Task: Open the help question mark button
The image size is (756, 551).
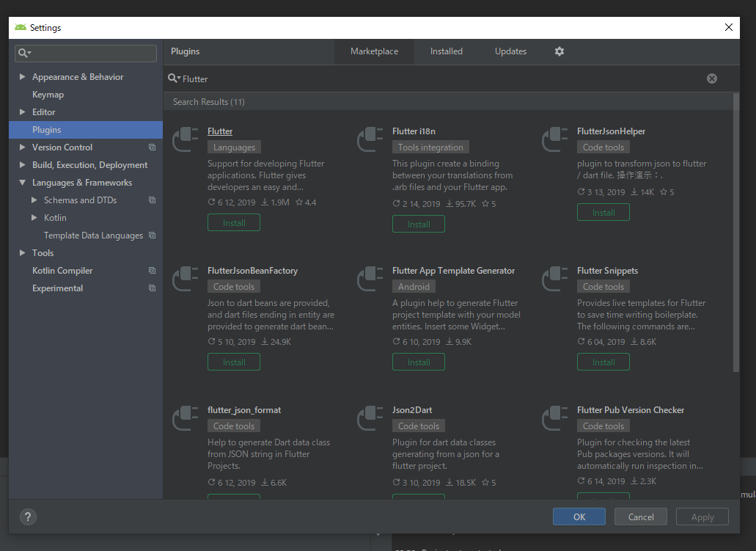Action: pyautogui.click(x=28, y=517)
